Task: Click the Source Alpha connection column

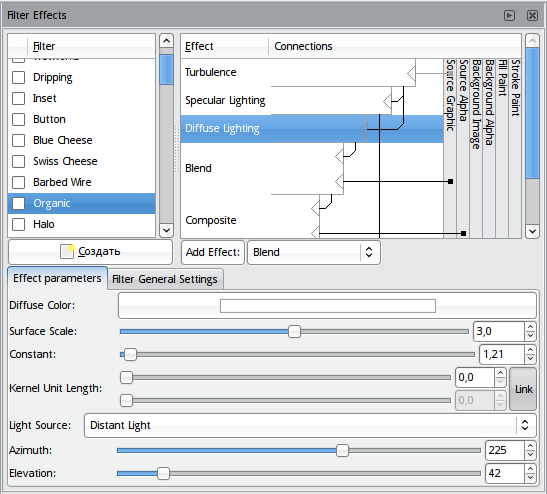Action: (x=463, y=148)
